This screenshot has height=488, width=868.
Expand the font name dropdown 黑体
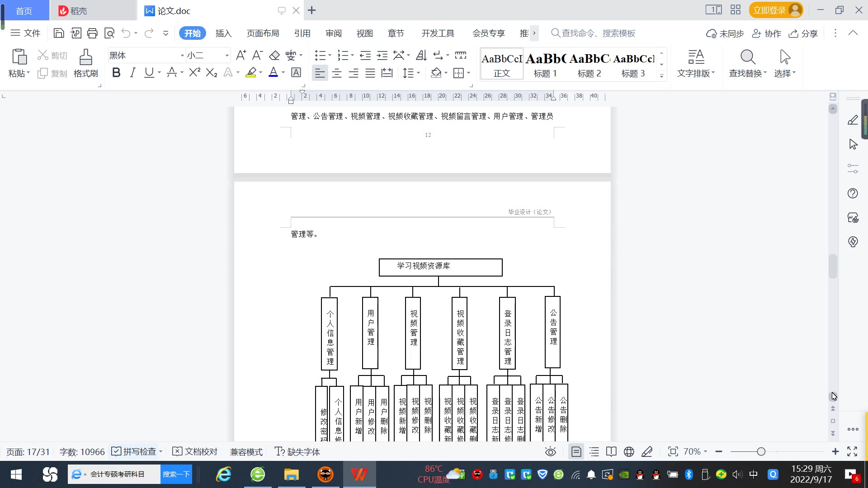(182, 56)
